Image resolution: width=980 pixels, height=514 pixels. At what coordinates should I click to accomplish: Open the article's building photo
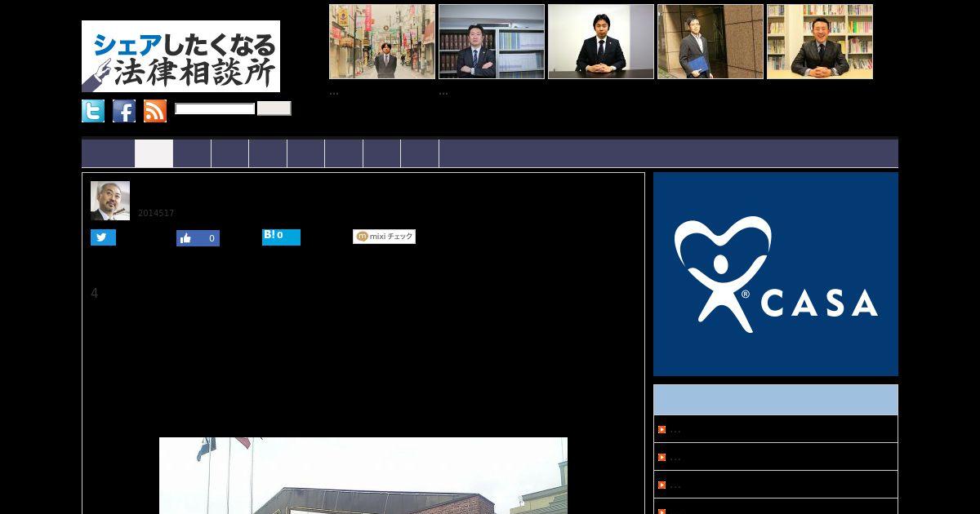pyautogui.click(x=363, y=476)
